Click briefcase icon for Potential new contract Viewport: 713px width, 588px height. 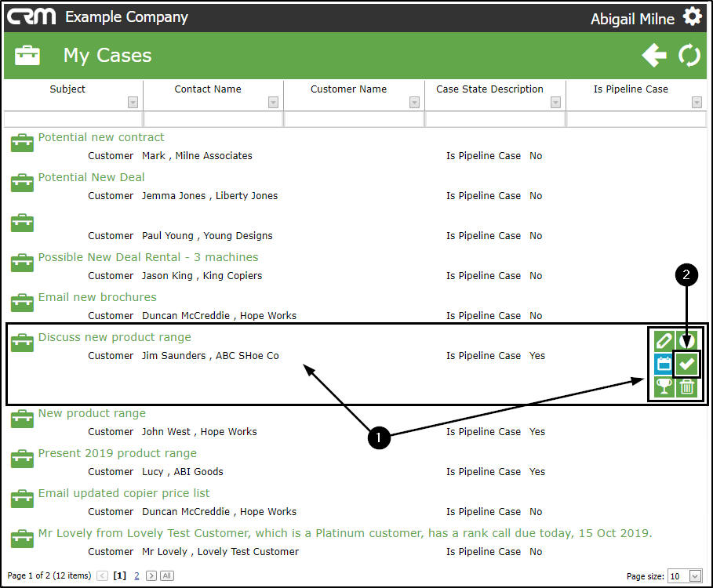[x=22, y=143]
